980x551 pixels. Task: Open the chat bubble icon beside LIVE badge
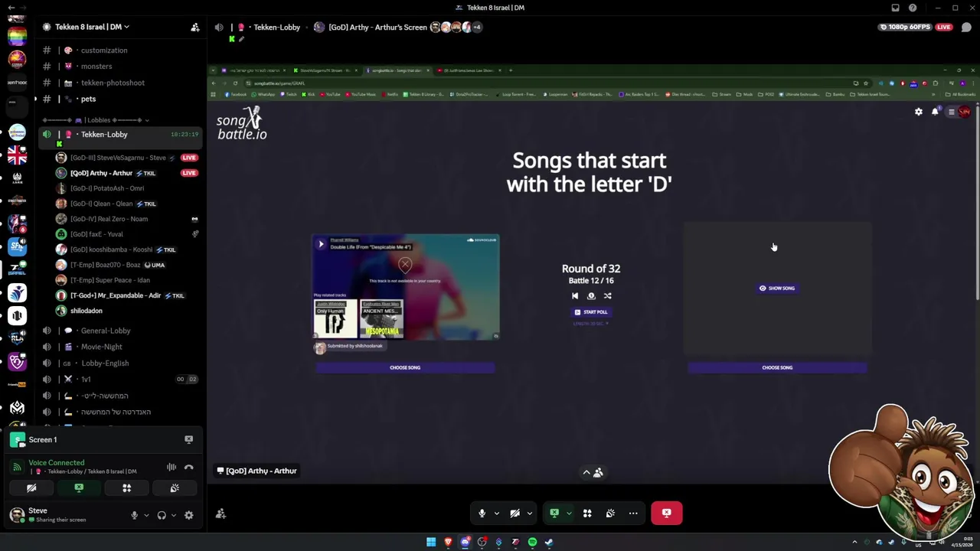[x=966, y=27]
